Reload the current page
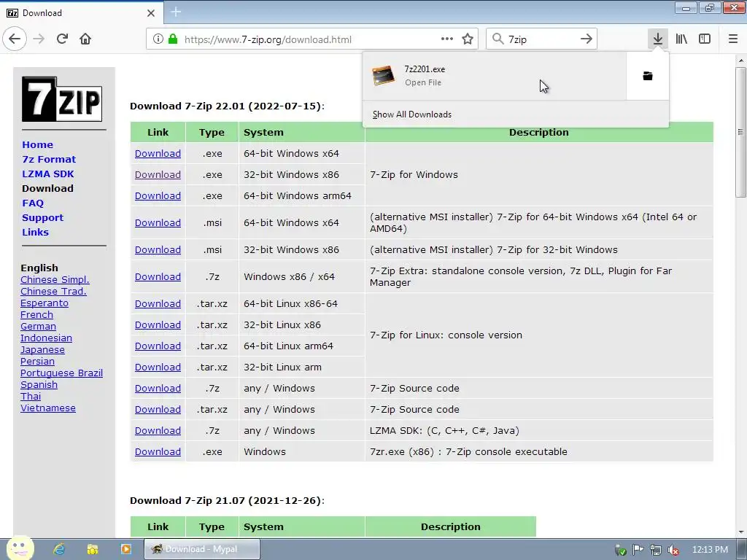The image size is (747, 560). (62, 39)
